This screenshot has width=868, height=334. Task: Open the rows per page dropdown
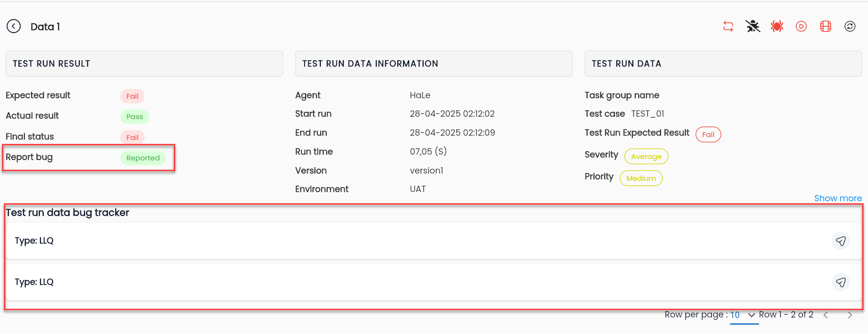point(744,315)
